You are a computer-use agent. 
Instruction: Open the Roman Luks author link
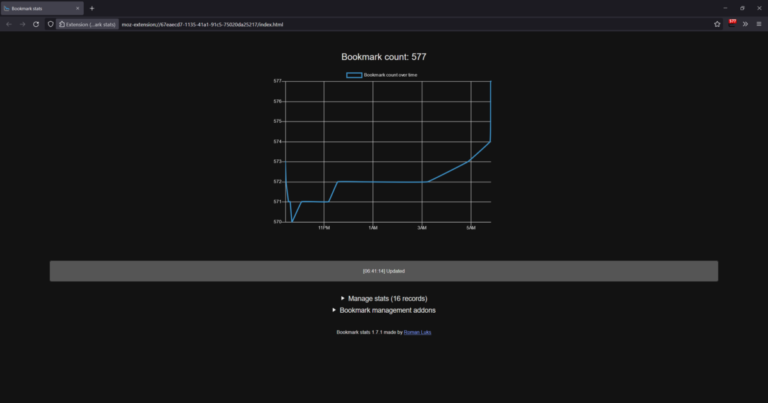(418, 332)
